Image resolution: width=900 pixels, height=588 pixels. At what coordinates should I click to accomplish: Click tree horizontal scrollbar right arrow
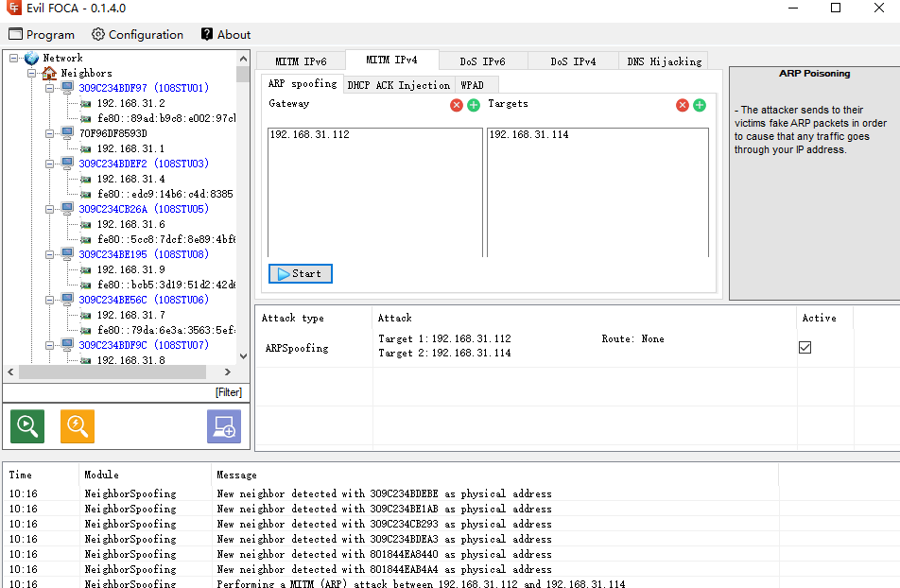coord(227,372)
